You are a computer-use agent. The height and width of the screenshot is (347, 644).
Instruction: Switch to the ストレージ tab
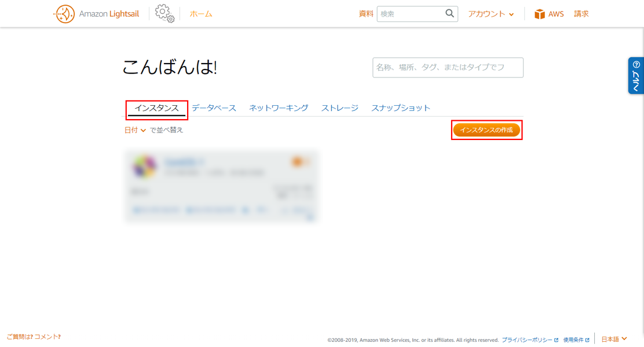tap(339, 108)
